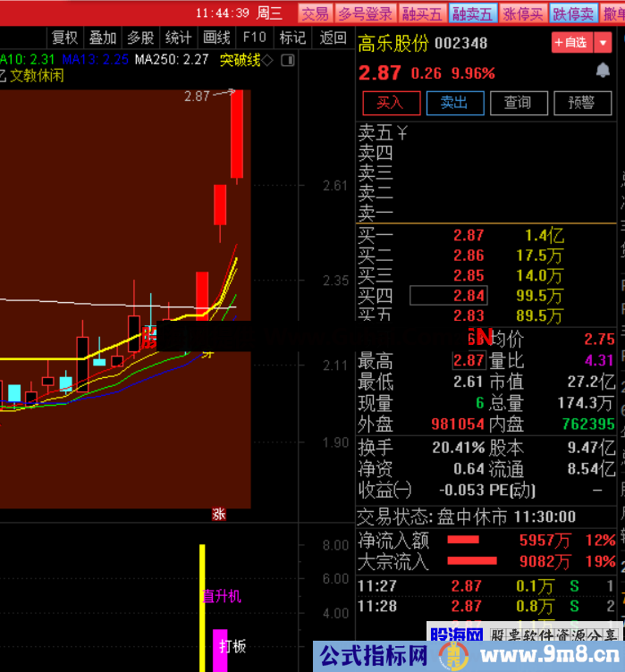Open the 交易 tab in top bar
The width and height of the screenshot is (625, 672).
tap(315, 13)
